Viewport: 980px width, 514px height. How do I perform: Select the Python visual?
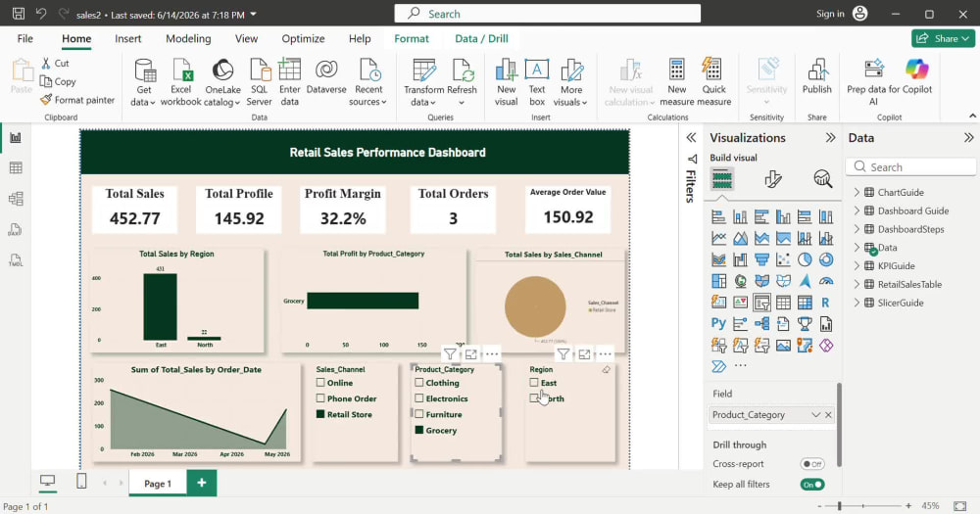pyautogui.click(x=718, y=323)
